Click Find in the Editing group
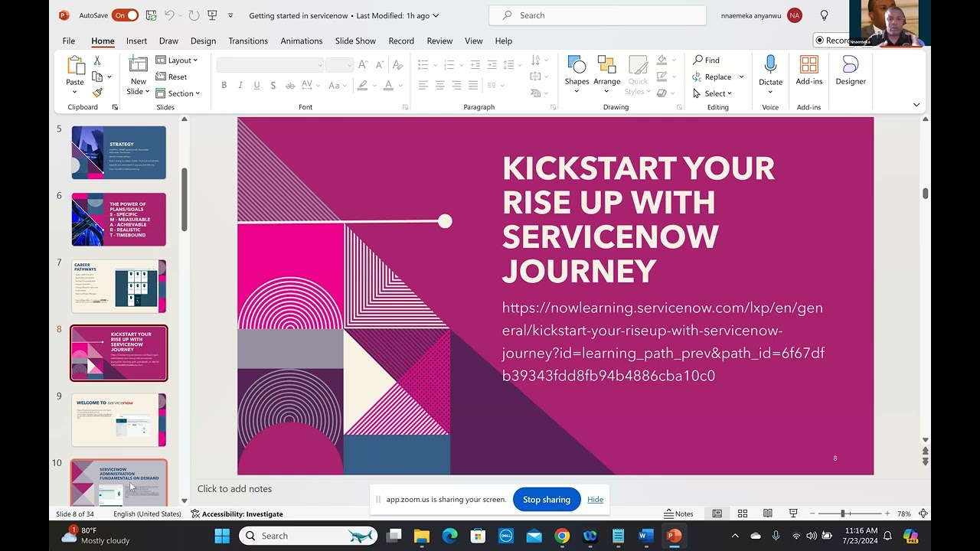980x551 pixels. 706,60
